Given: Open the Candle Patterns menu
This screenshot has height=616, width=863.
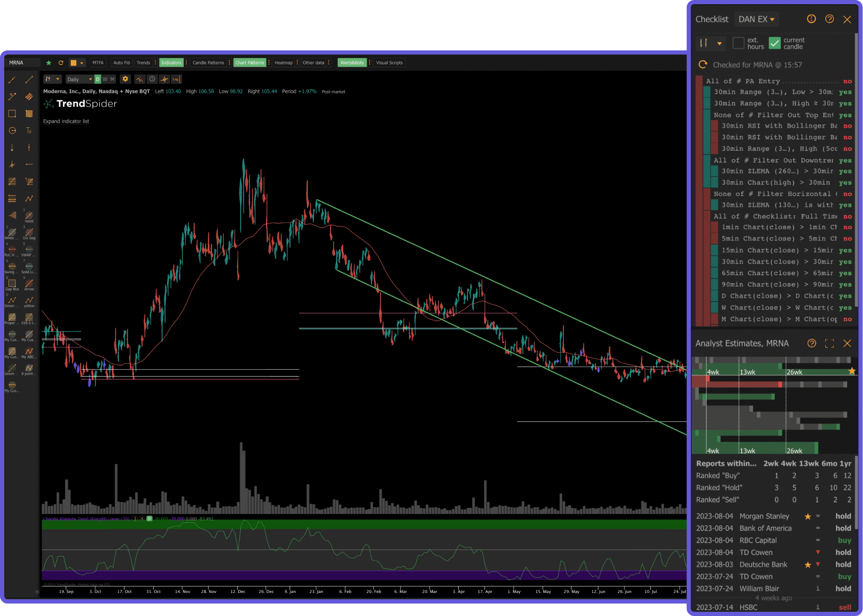Looking at the screenshot, I should click(208, 63).
